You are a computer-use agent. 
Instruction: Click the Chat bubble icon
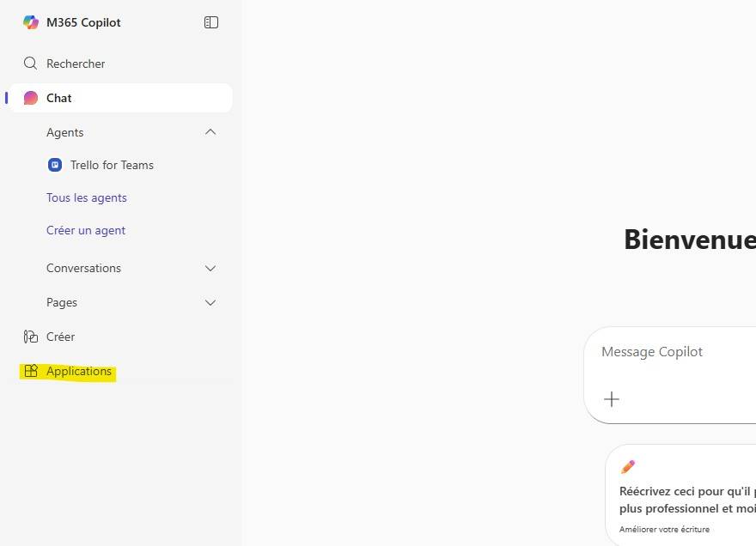31,98
